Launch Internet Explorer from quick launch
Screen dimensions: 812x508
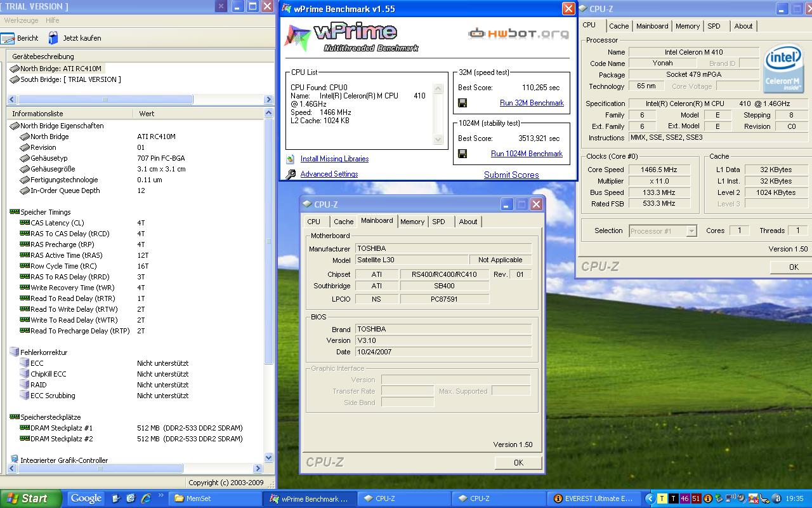click(x=147, y=498)
